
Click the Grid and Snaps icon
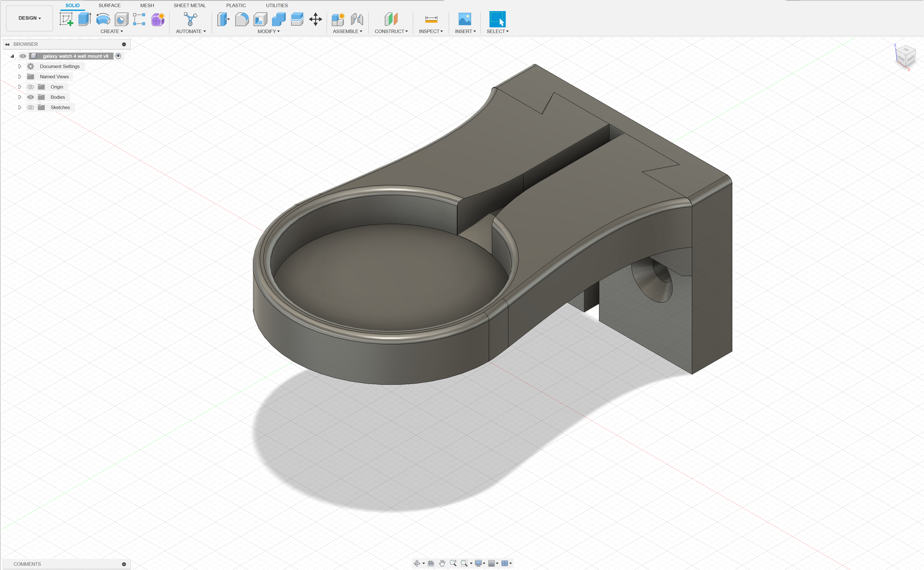point(491,563)
